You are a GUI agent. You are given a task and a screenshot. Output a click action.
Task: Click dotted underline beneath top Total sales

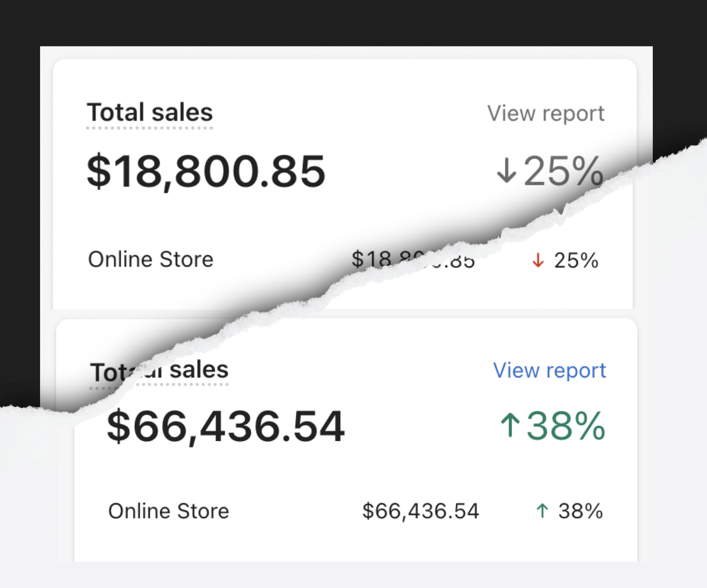click(x=149, y=128)
